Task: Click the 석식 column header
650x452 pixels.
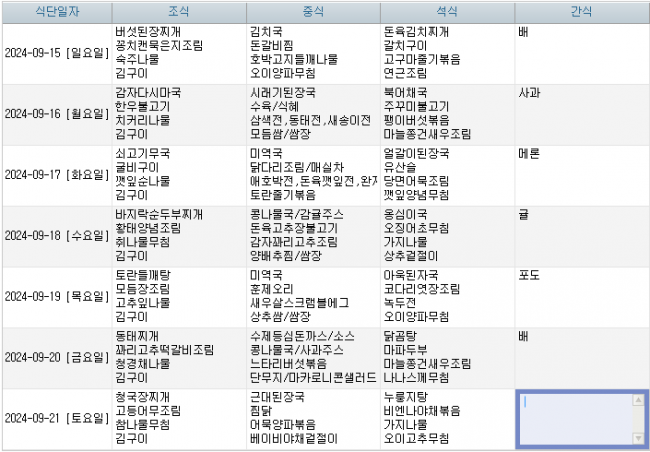Action: click(447, 11)
